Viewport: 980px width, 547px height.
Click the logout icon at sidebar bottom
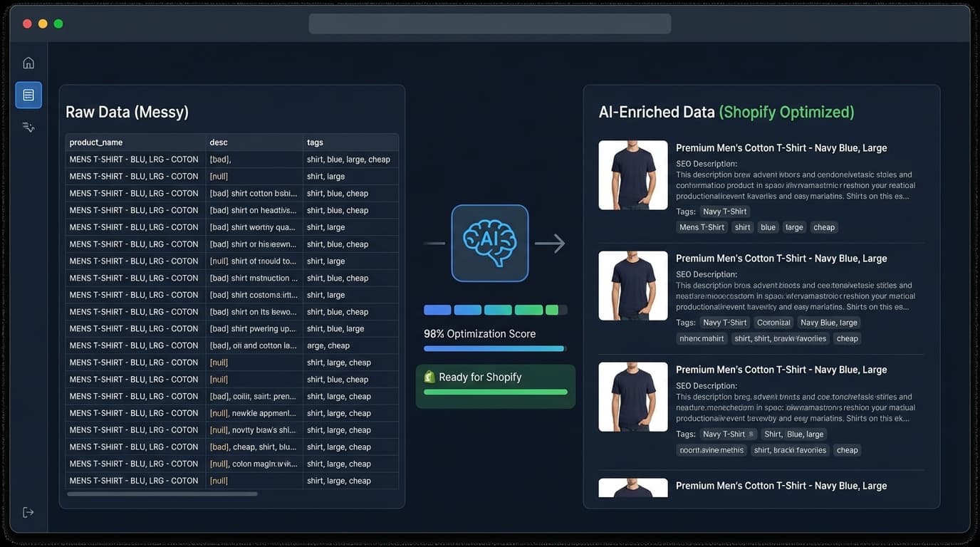pyautogui.click(x=28, y=511)
